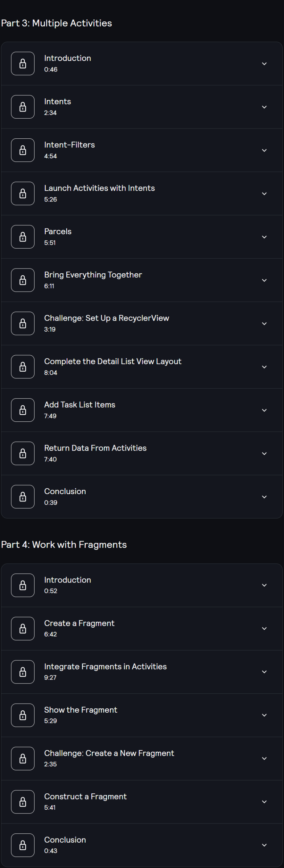Open Complete the Detail List View Layout lesson
The width and height of the screenshot is (284, 868).
point(113,361)
